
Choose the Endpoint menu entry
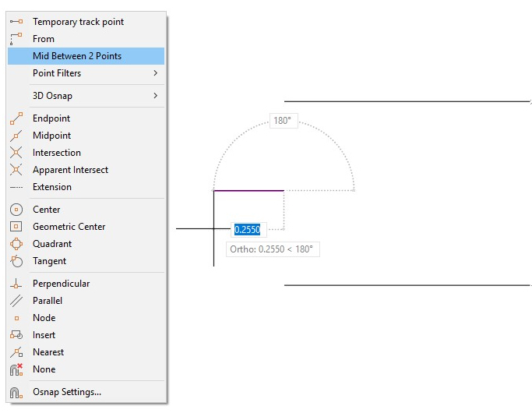coord(86,118)
